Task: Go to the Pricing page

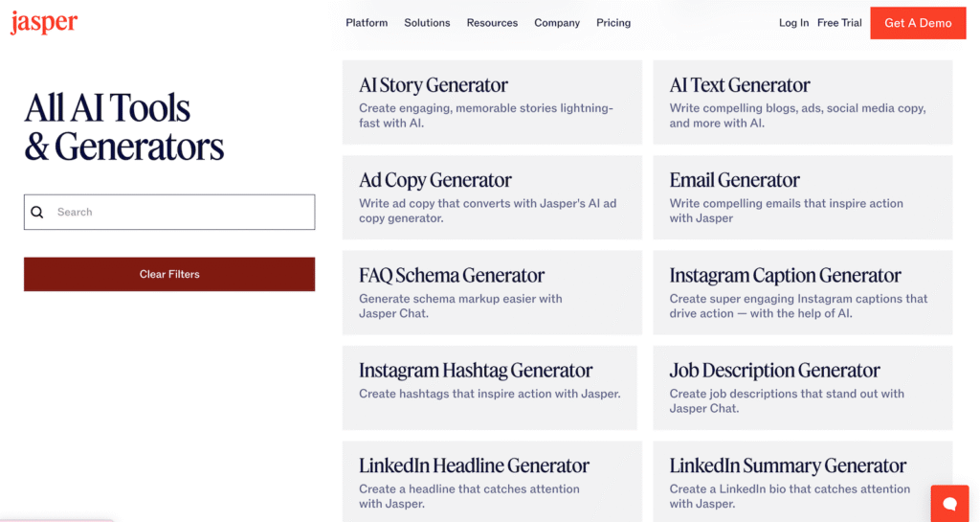Action: [613, 23]
